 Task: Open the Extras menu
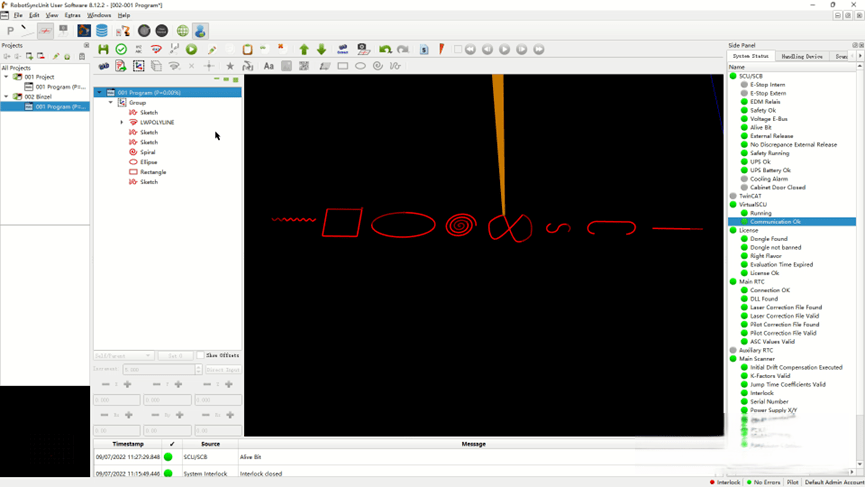coord(73,16)
